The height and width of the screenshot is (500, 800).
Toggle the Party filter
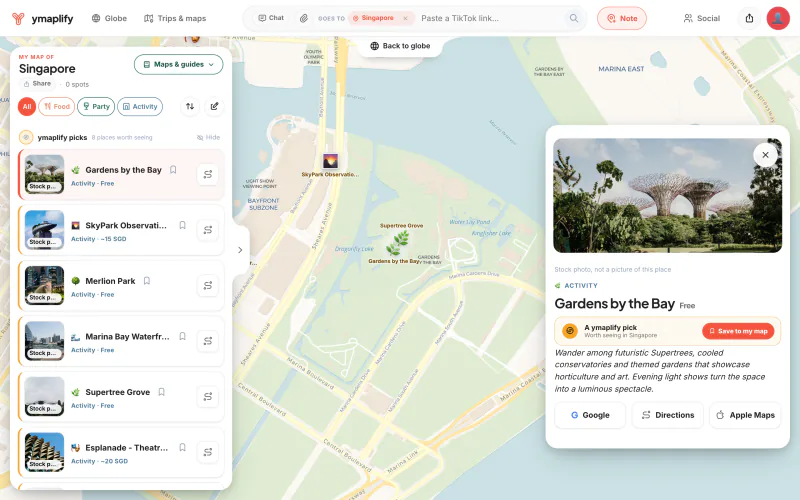(x=96, y=107)
